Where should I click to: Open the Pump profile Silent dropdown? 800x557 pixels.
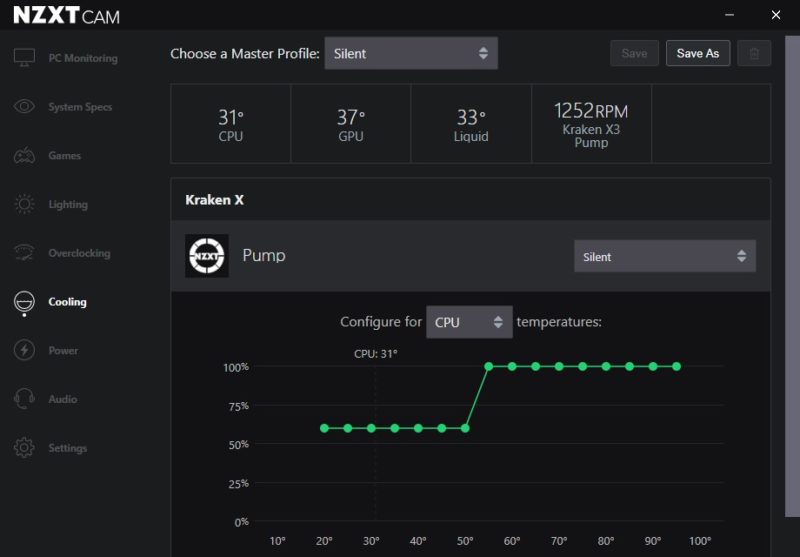point(664,256)
